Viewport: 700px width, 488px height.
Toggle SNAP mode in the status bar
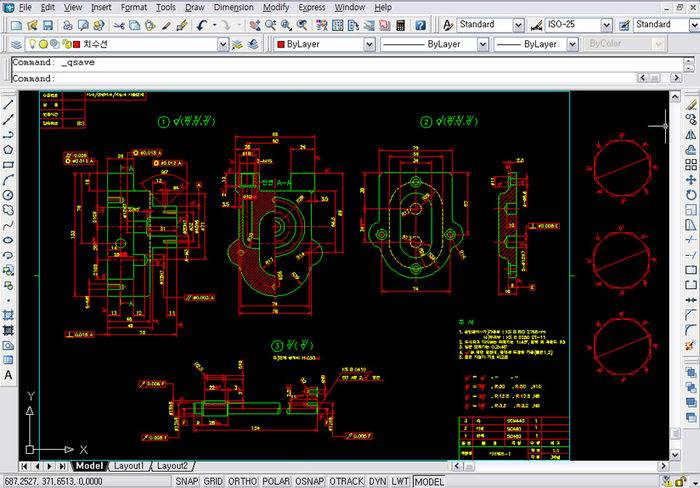[187, 481]
